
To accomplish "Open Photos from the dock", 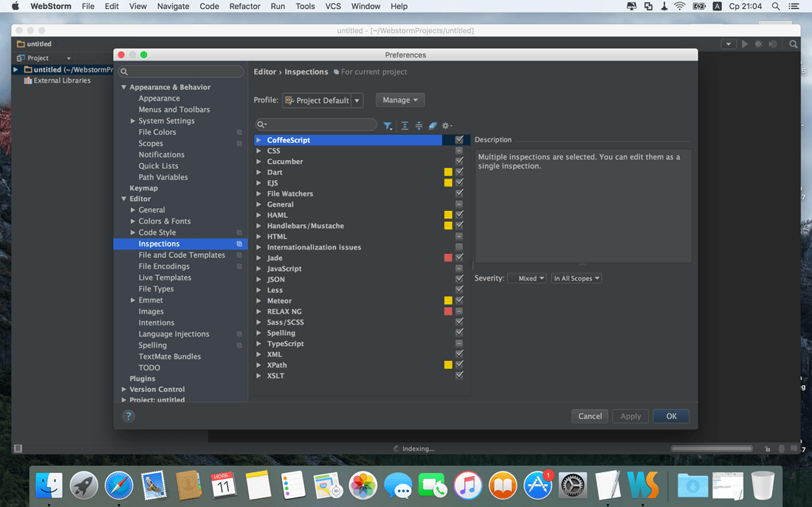I will (363, 486).
